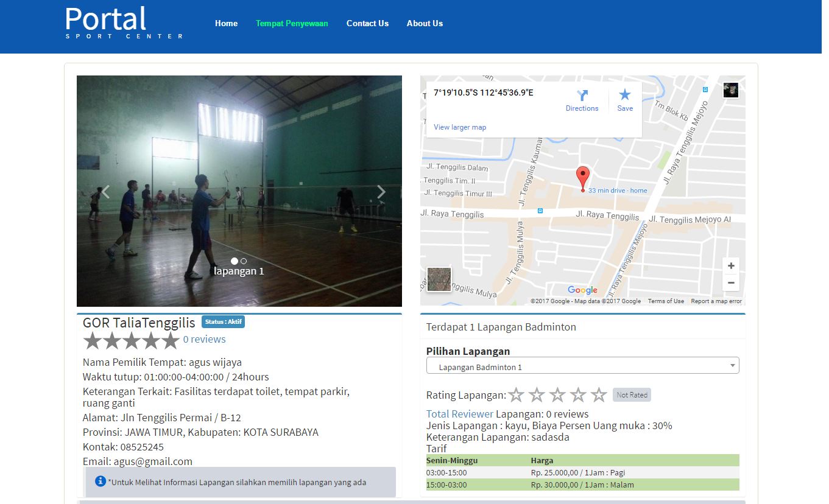Open the Tempat Penyewaan menu item
The image size is (829, 504).
[x=292, y=24]
